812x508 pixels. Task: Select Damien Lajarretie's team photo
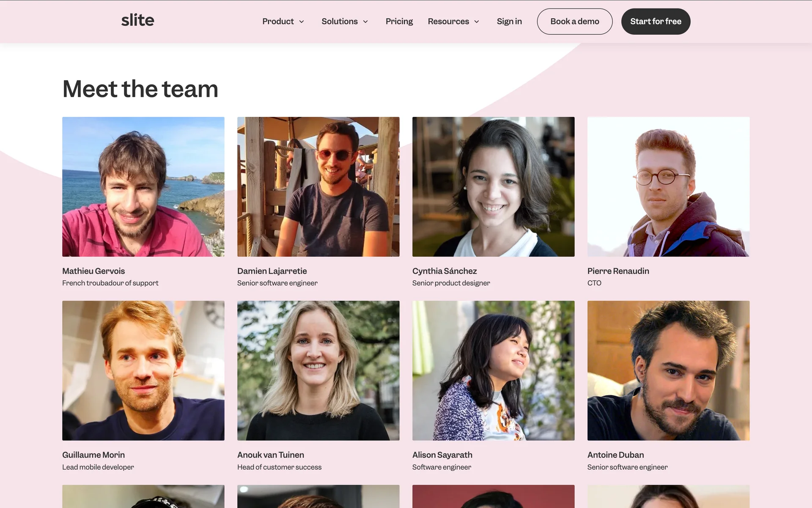(x=318, y=187)
